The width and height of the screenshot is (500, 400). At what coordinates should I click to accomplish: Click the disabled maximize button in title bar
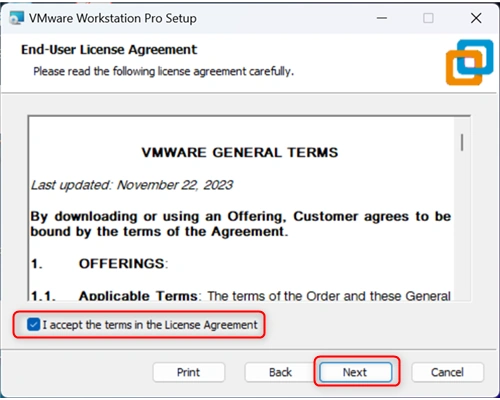click(x=428, y=18)
